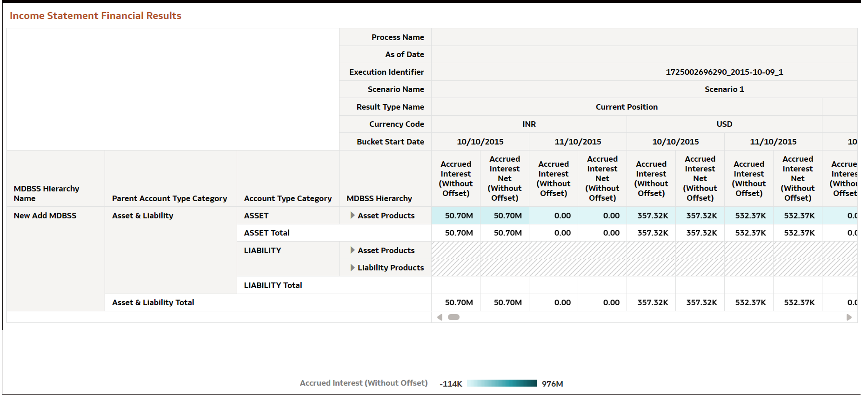Click the Current Position header value
868x395 pixels.
coord(627,107)
